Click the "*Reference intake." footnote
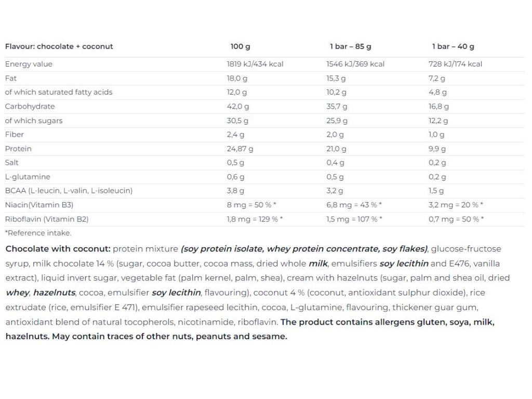 coord(38,233)
